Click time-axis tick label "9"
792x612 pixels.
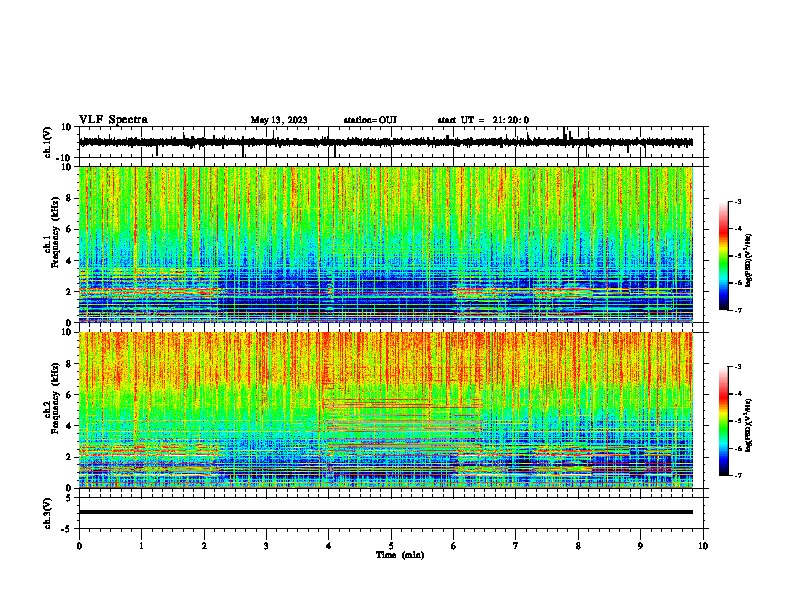point(640,546)
